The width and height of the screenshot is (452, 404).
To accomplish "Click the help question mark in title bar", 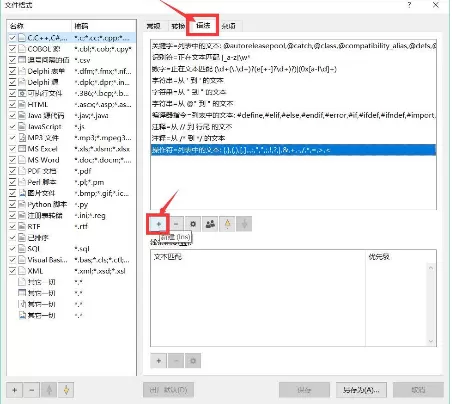I will pos(409,5).
